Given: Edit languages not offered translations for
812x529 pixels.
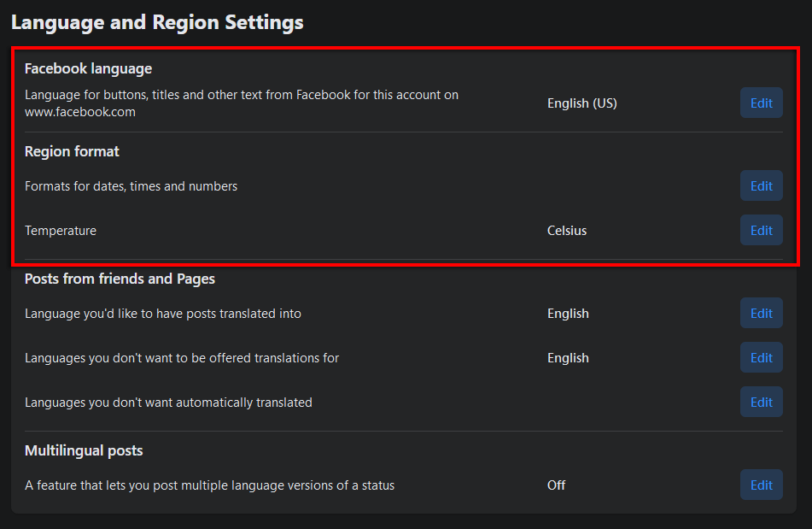Looking at the screenshot, I should point(761,358).
